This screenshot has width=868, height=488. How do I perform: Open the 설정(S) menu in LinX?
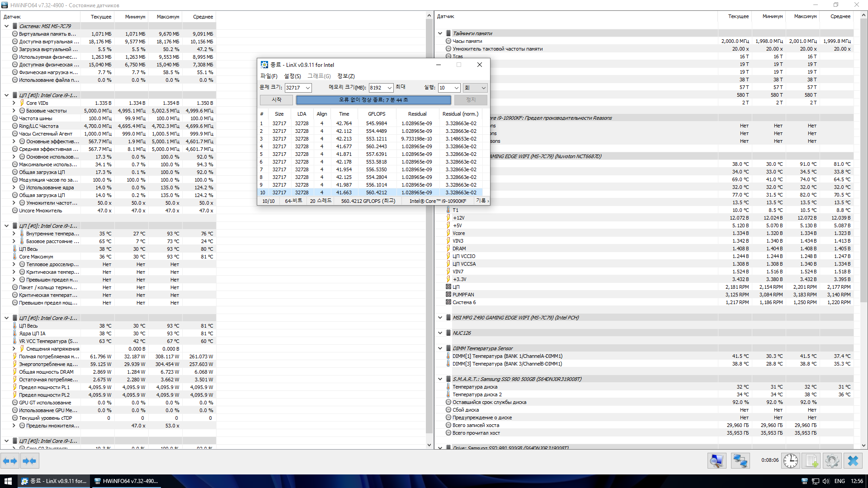tap(292, 76)
